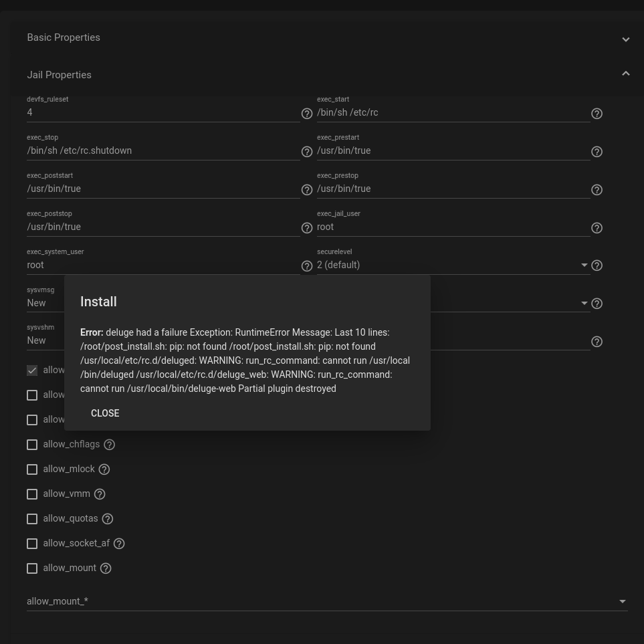Toggle the allow_quotas checkbox
The width and height of the screenshot is (644, 644).
[32, 519]
